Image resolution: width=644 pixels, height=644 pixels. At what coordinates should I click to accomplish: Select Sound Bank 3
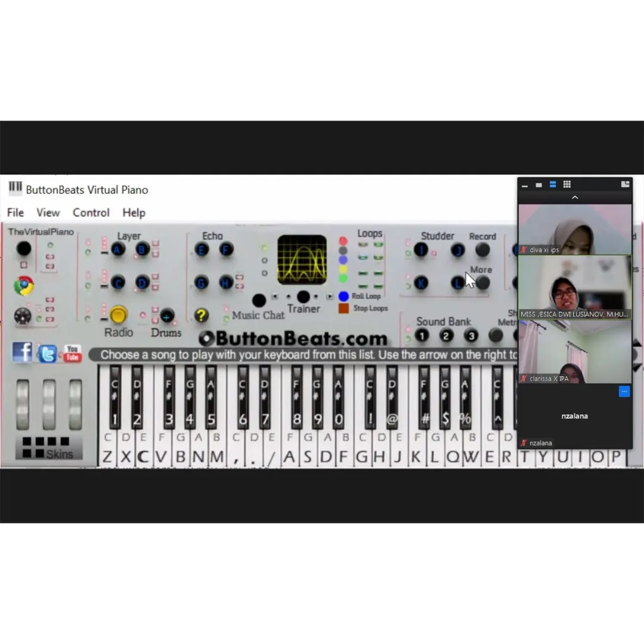tap(471, 336)
